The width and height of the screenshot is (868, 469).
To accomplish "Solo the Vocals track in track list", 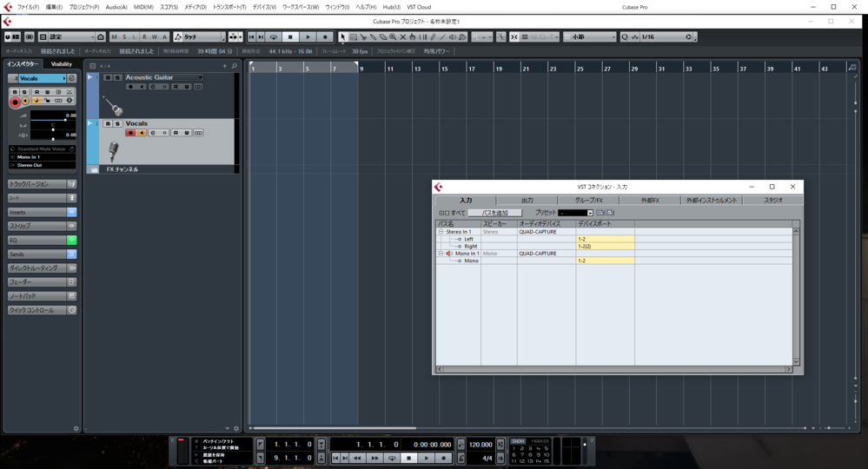I will (x=117, y=123).
